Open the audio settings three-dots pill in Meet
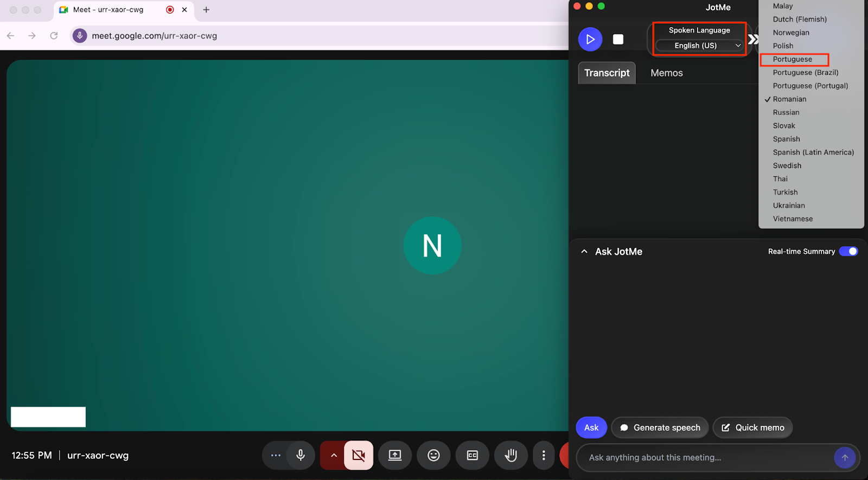 coord(276,455)
